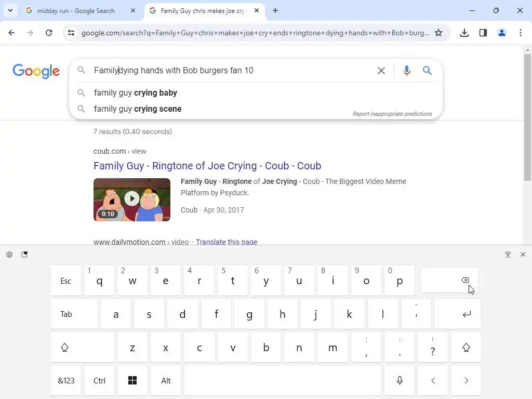Image resolution: width=532 pixels, height=399 pixels.
Task: Open the Chrome three-dot menu
Action: [521, 33]
